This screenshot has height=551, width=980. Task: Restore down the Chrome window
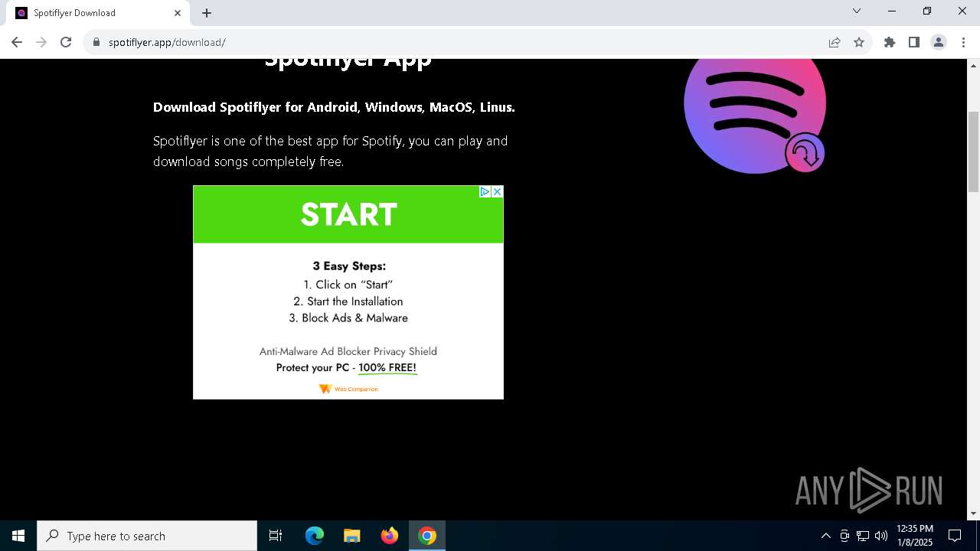pos(927,11)
